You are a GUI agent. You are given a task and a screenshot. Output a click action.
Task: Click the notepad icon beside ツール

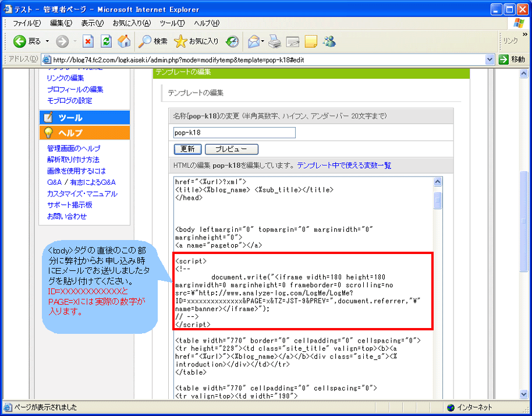(48, 118)
